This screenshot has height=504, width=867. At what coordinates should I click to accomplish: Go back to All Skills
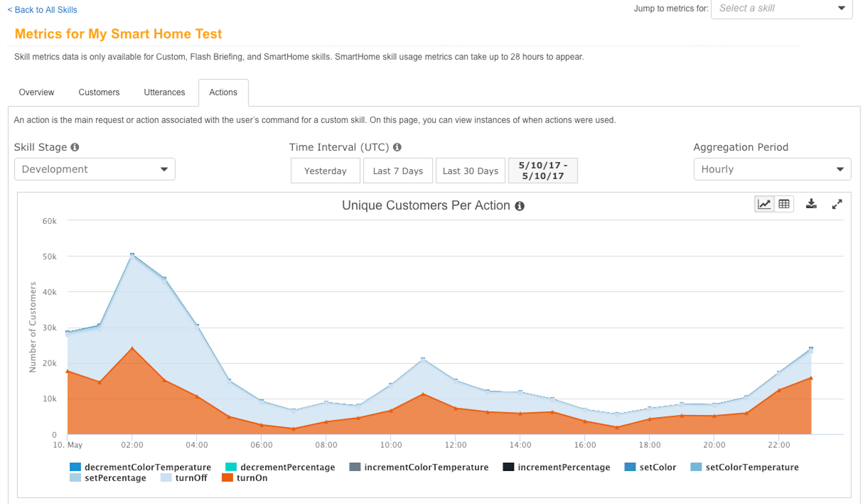pyautogui.click(x=42, y=10)
